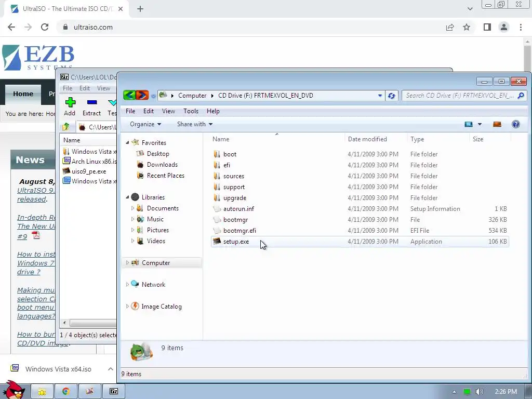Click the green back arrow in Explorer
Viewport: 532px width, 399px height.
coord(129,96)
